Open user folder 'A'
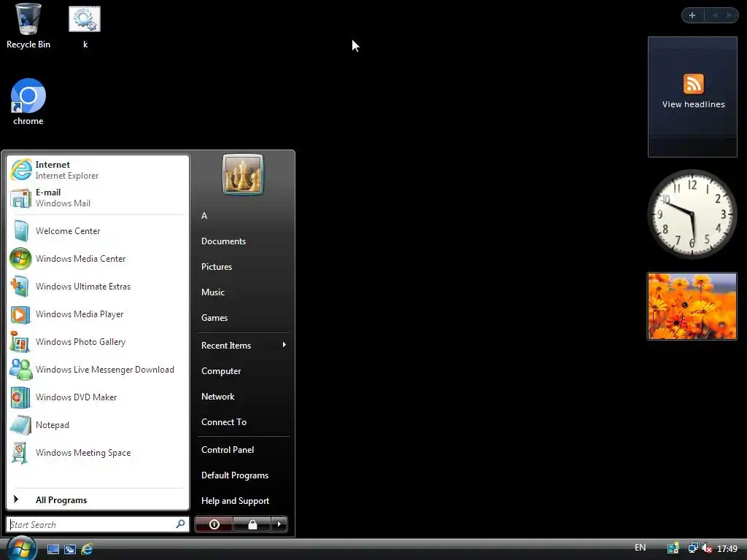 point(243,216)
